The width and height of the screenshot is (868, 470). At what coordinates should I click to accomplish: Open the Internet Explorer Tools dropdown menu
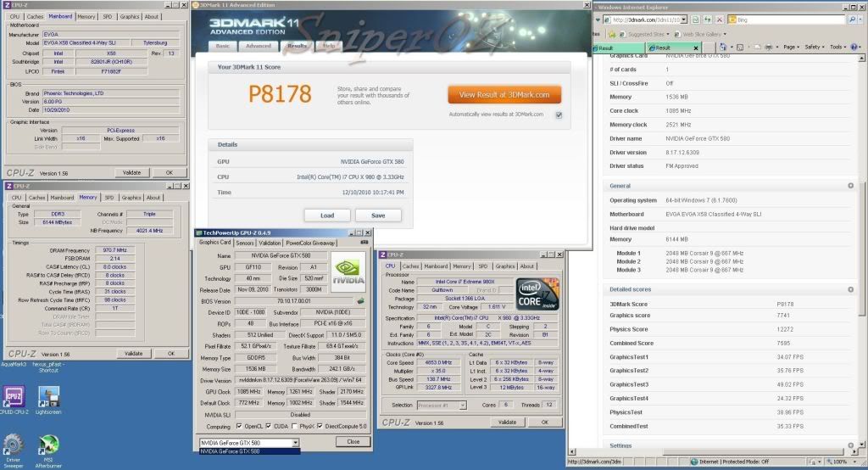[837, 48]
